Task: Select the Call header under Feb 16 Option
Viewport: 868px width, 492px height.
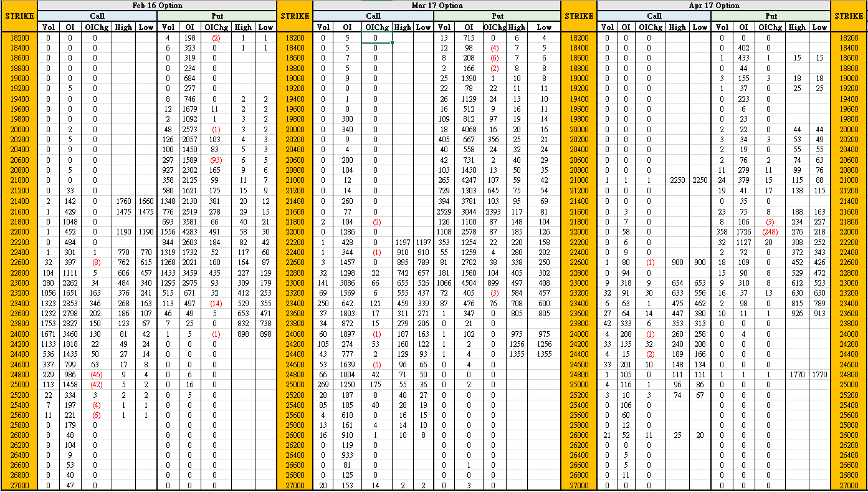Action: click(97, 16)
